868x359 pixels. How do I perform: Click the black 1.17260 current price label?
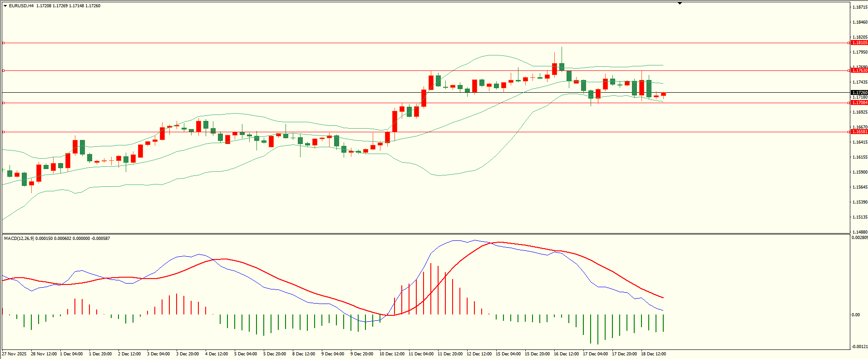[x=859, y=93]
